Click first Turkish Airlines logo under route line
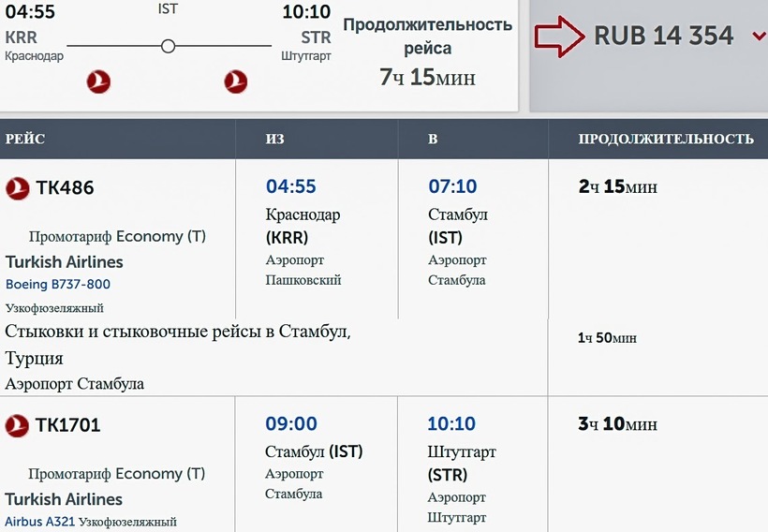This screenshot has width=768, height=532. pos(98,81)
